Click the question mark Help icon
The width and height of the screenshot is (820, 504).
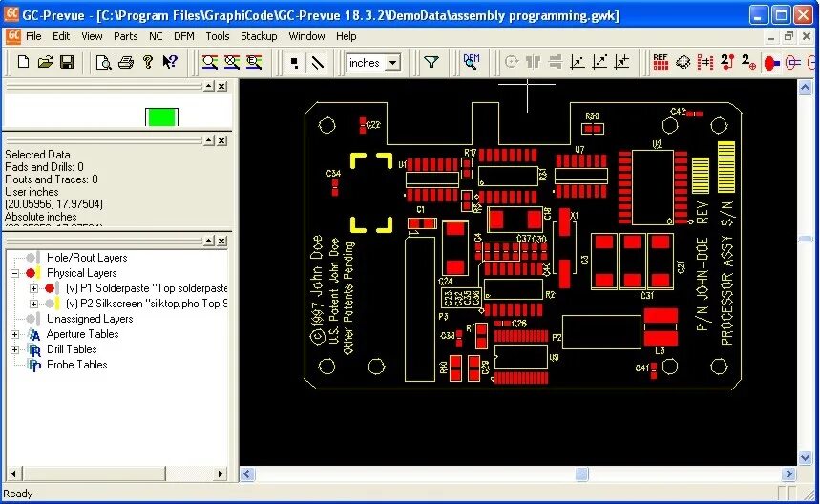(148, 62)
